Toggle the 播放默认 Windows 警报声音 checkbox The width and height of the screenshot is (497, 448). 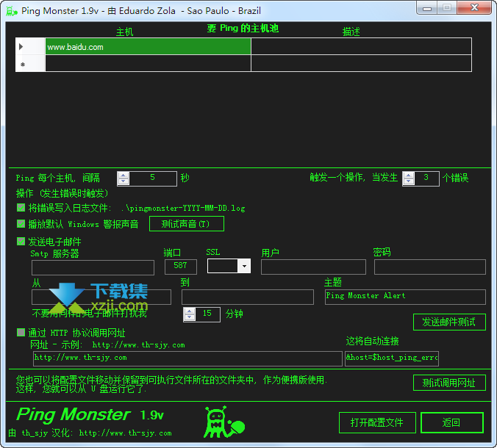(x=21, y=224)
